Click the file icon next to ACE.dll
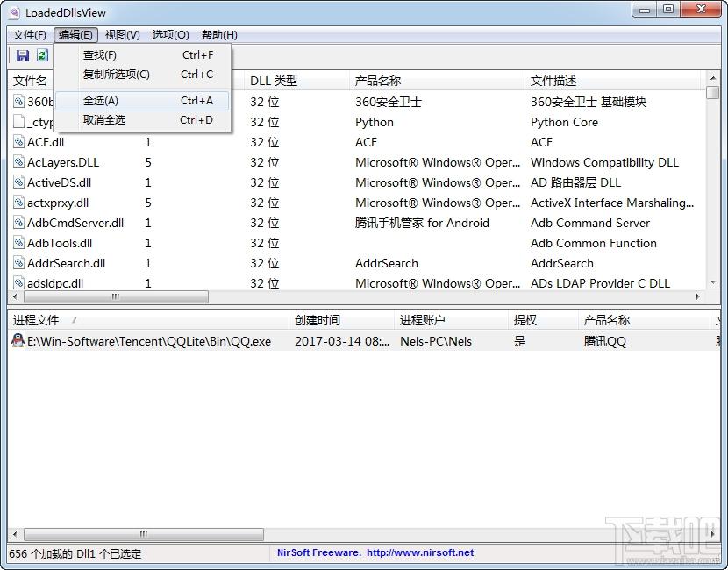The height and width of the screenshot is (570, 728). pyautogui.click(x=18, y=141)
